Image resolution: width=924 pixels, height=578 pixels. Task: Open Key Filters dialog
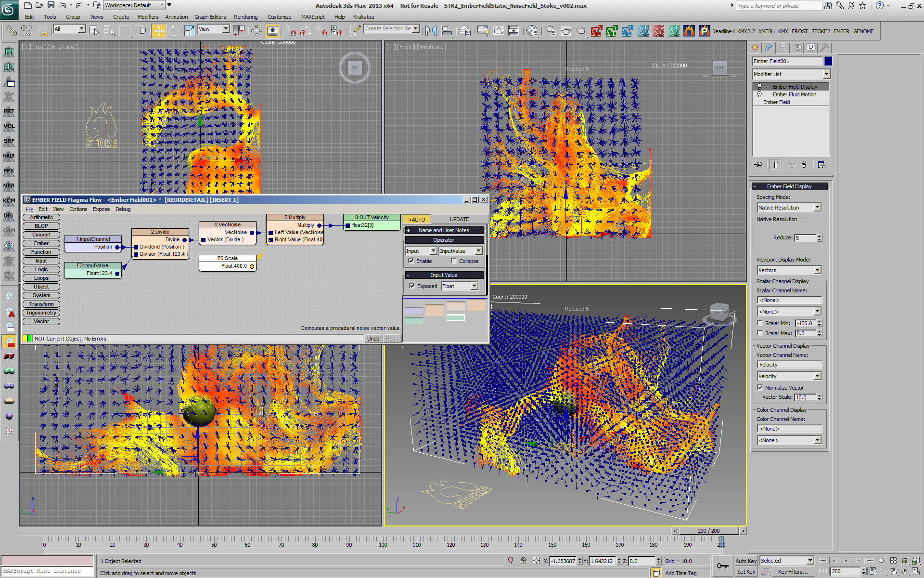pos(793,572)
